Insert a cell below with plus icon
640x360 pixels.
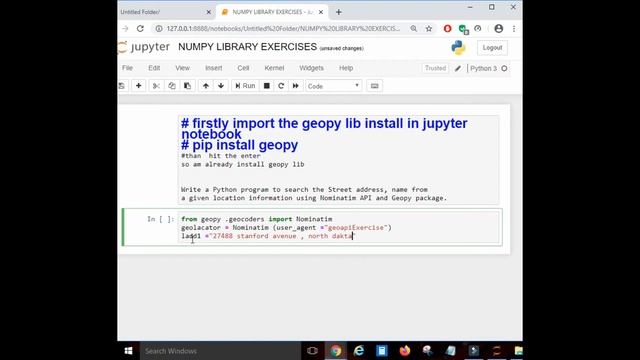[139, 86]
